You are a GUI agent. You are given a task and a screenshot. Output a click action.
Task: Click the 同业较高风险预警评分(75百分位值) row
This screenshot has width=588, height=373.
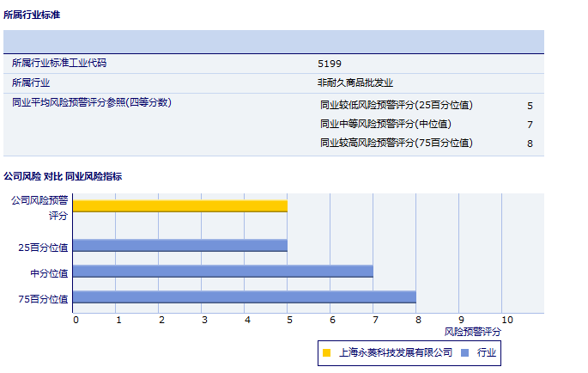(x=396, y=144)
